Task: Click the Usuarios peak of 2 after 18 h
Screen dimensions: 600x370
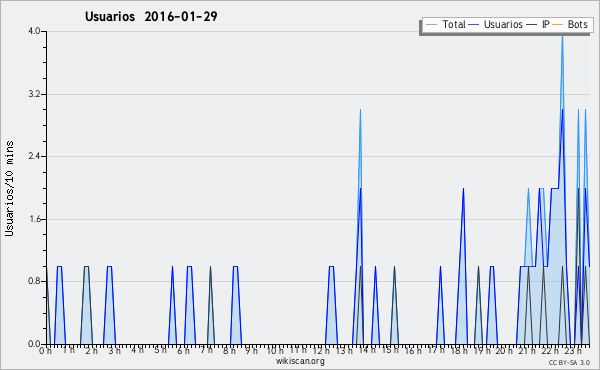Action: click(463, 189)
